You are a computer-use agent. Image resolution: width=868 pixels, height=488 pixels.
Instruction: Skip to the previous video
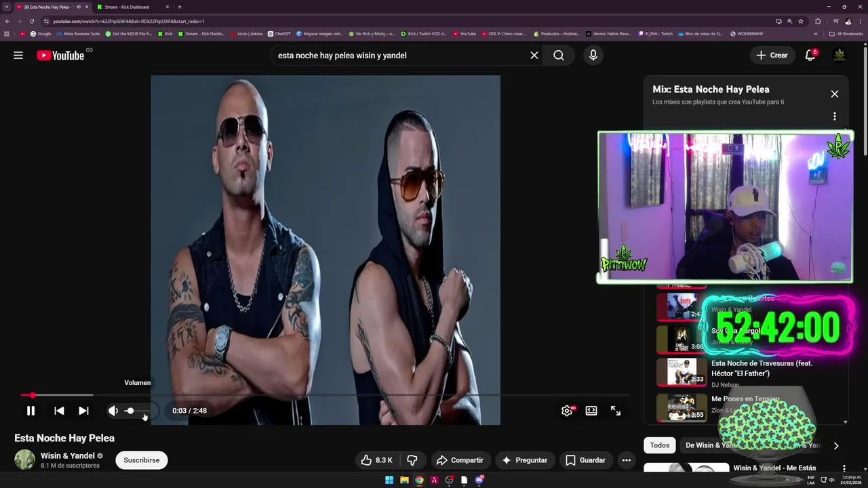tap(59, 411)
